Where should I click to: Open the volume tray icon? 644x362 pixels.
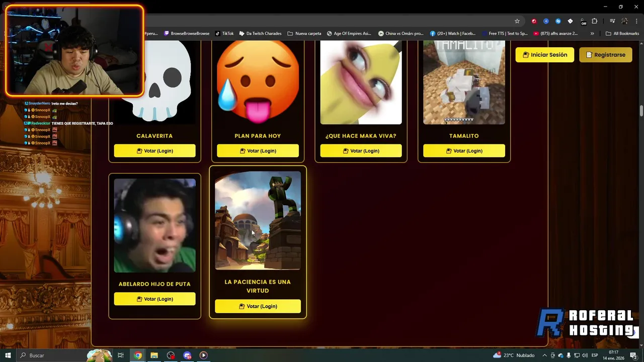(x=585, y=355)
